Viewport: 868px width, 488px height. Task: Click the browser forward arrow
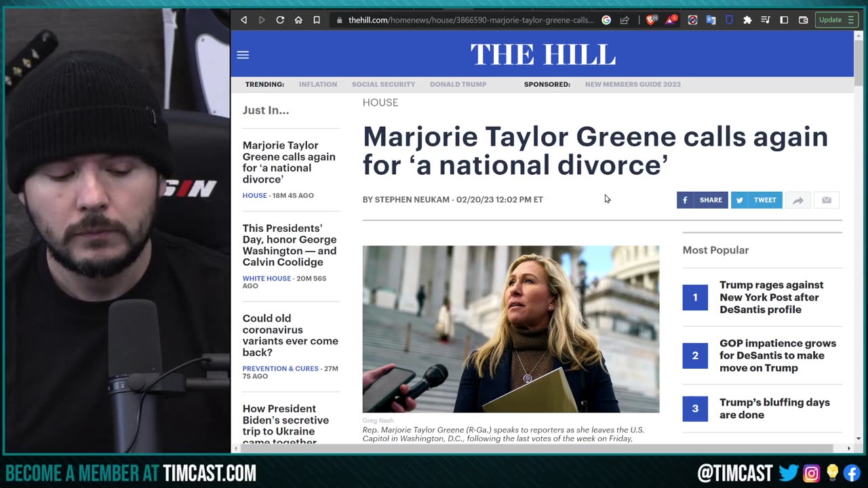[262, 20]
